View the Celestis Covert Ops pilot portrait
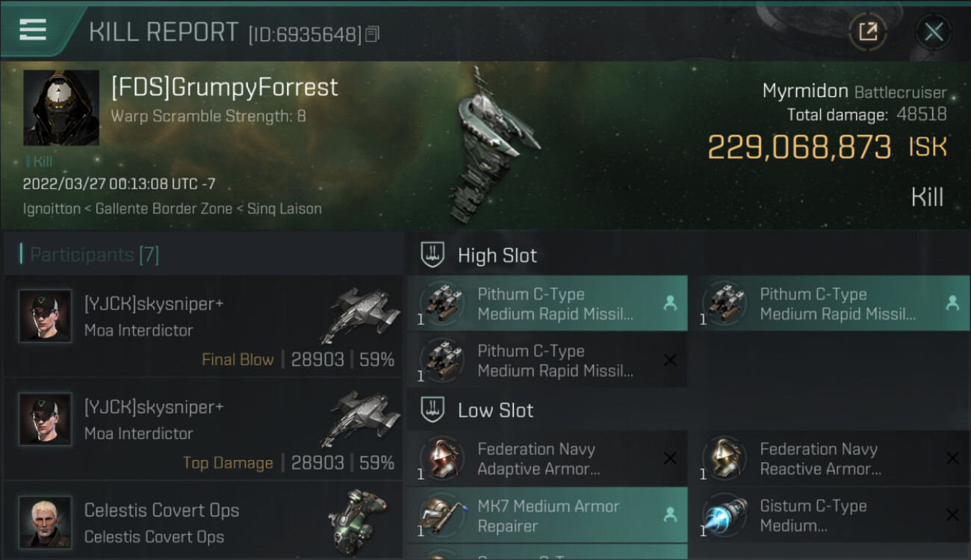The image size is (971, 560). click(46, 522)
